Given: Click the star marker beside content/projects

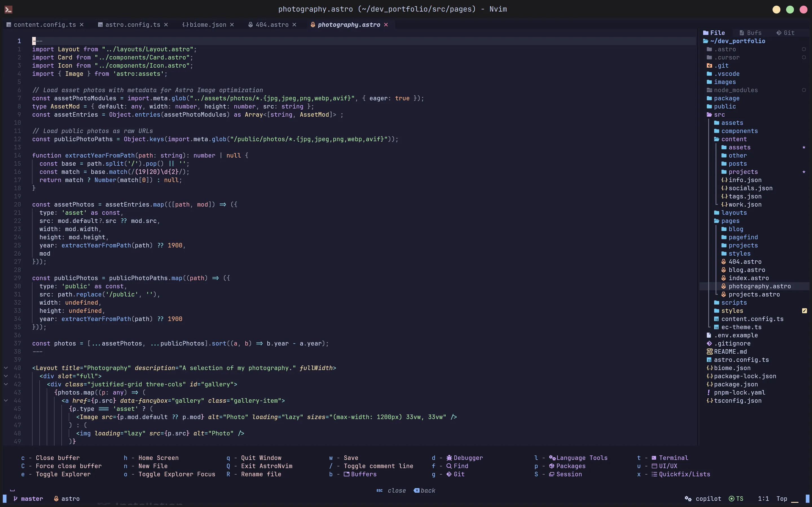Looking at the screenshot, I should (x=804, y=172).
